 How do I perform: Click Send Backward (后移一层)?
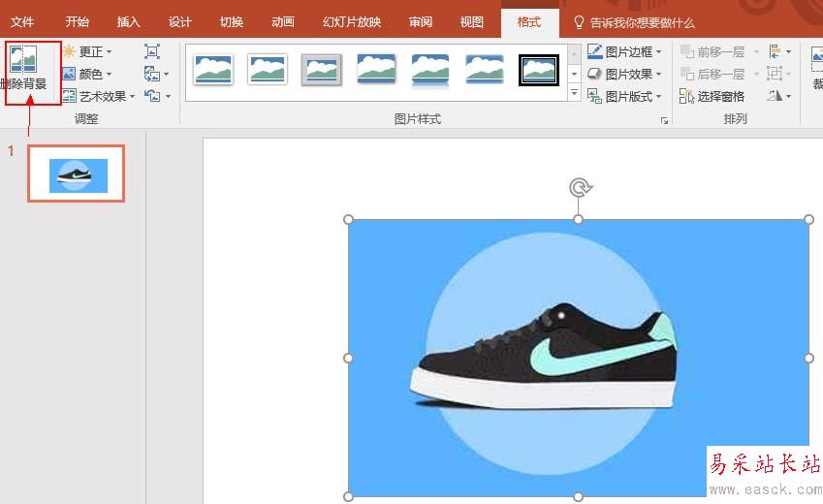point(712,74)
